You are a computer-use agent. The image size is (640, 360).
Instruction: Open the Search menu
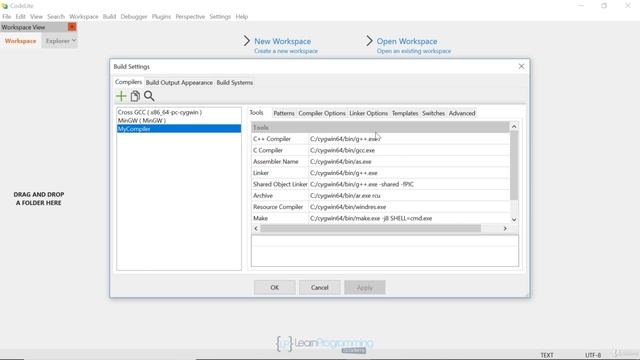pos(56,17)
